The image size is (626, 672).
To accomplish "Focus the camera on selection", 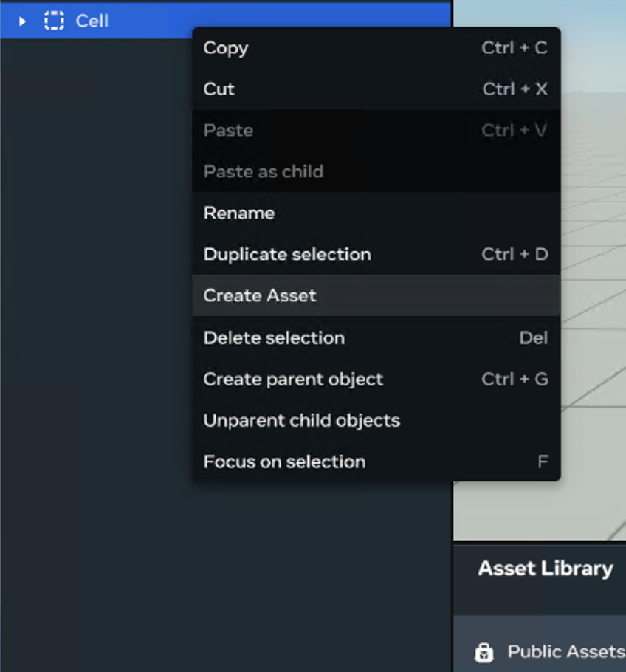I will [x=285, y=462].
